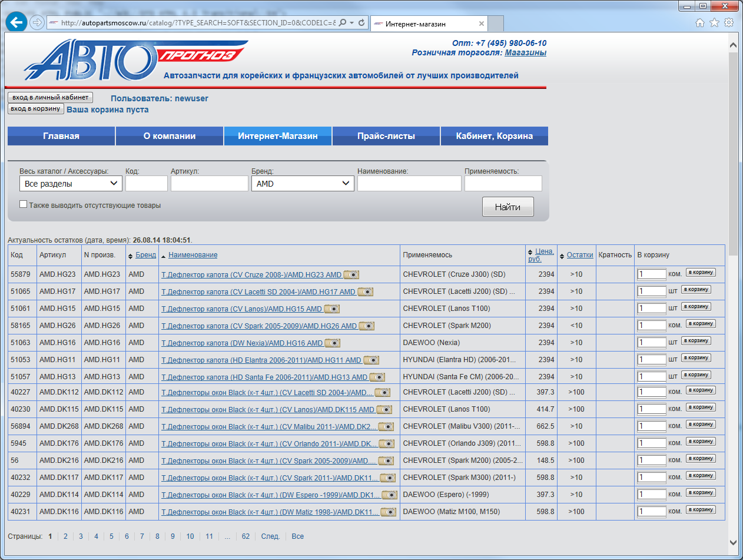743x560 pixels.
Task: Go to page 5 of results
Action: coord(111,536)
